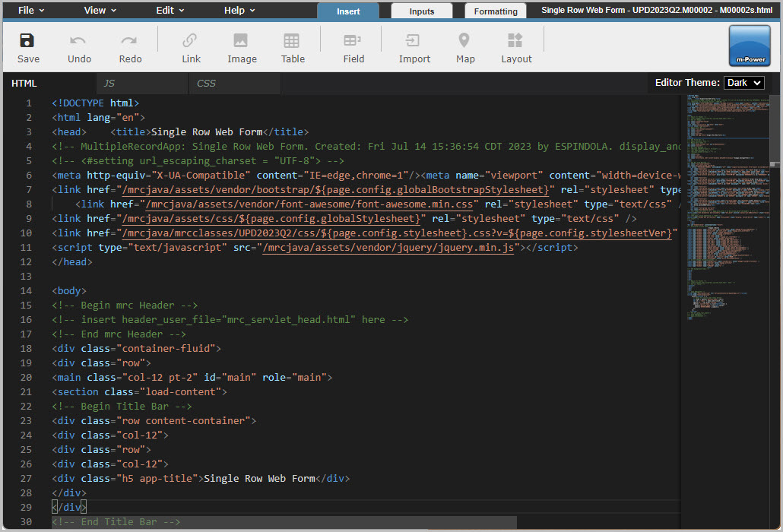This screenshot has width=783, height=532.
Task: Open the File menu
Action: [x=31, y=10]
